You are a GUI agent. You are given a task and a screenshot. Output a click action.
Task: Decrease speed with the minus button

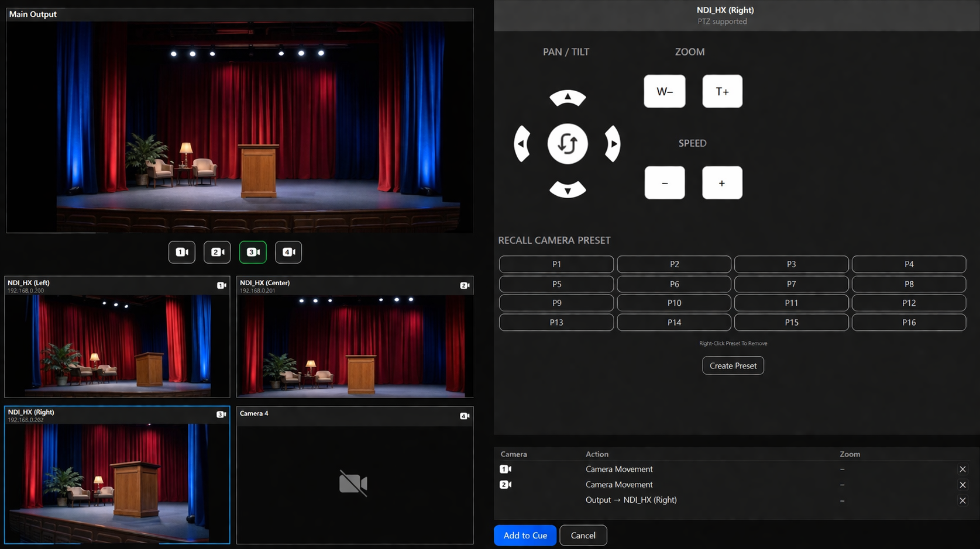(664, 183)
